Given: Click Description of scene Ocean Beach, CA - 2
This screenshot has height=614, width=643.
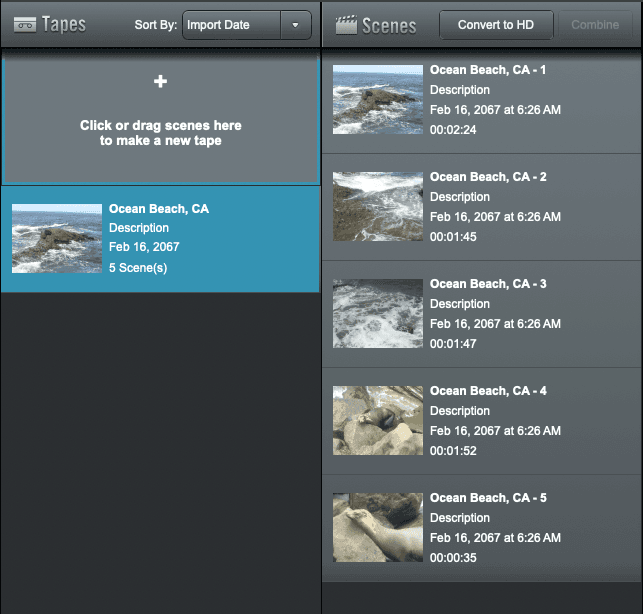Looking at the screenshot, I should [460, 197].
